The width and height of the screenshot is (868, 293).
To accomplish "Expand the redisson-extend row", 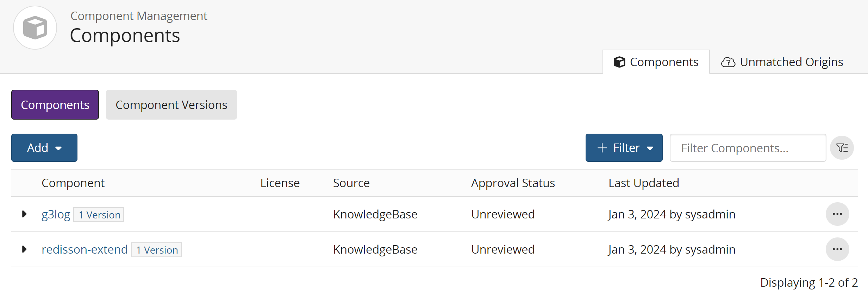I will point(24,249).
